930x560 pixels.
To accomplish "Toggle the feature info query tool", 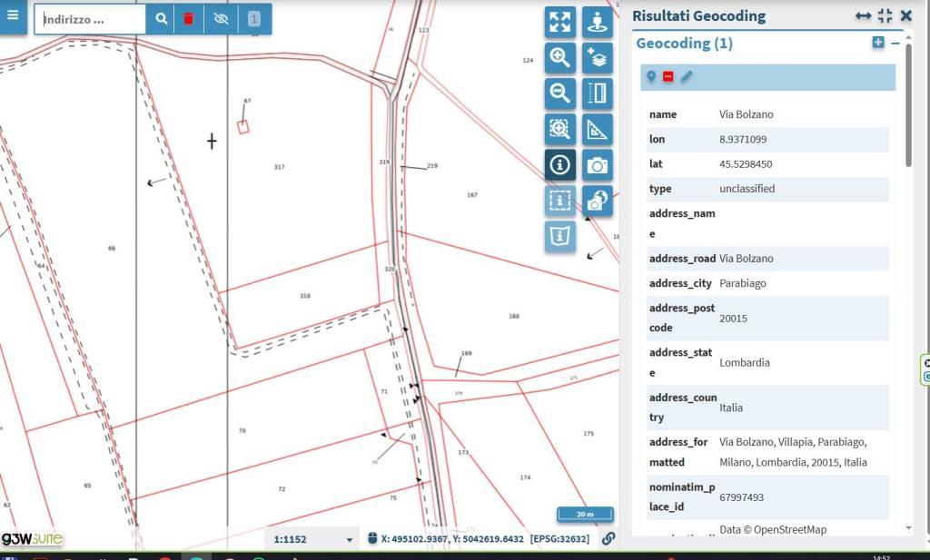I will coord(560,164).
